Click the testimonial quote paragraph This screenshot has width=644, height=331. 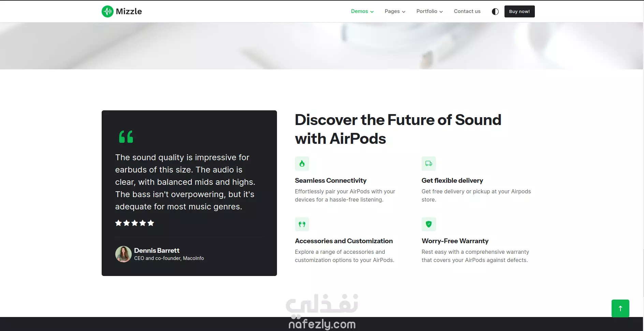point(185,182)
